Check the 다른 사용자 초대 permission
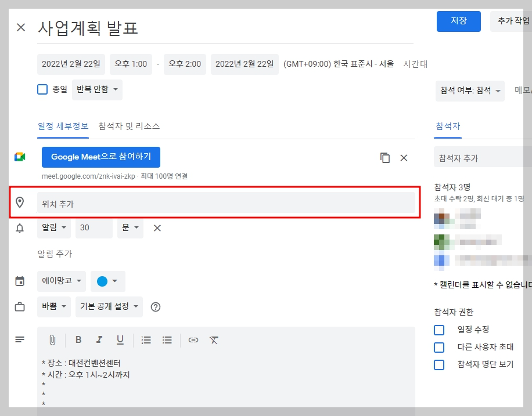 (440, 347)
